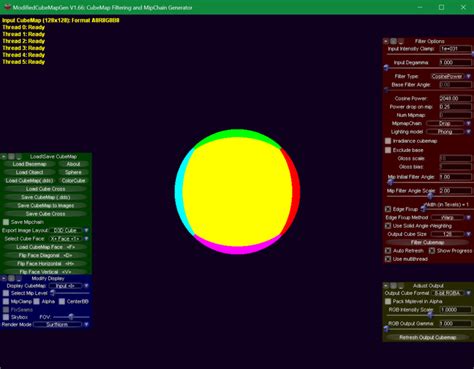Viewport: 474px width, 369px height.
Task: Open the Edge Fixup Method dropdown
Action: pos(468,217)
